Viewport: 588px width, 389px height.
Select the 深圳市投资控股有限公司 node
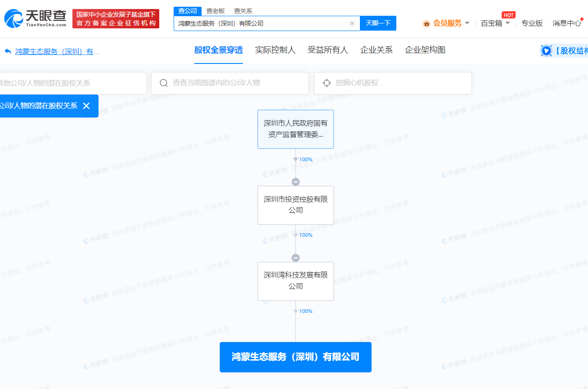click(296, 205)
